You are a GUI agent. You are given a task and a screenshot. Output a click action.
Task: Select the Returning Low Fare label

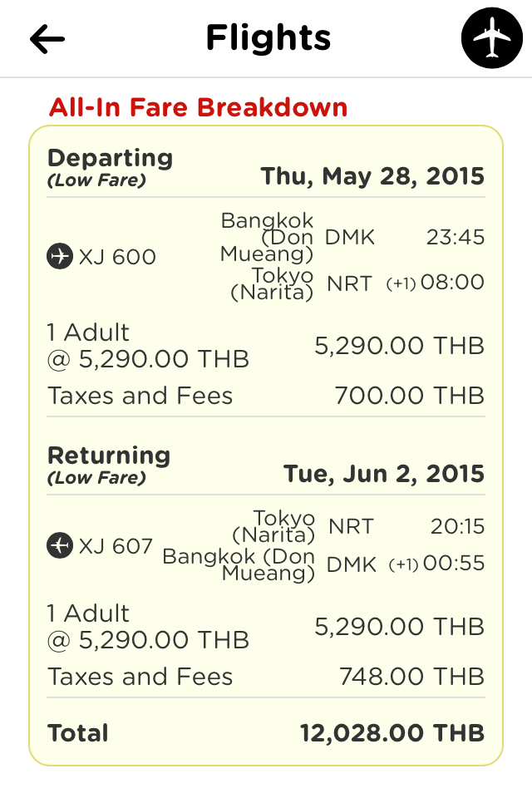click(x=108, y=465)
